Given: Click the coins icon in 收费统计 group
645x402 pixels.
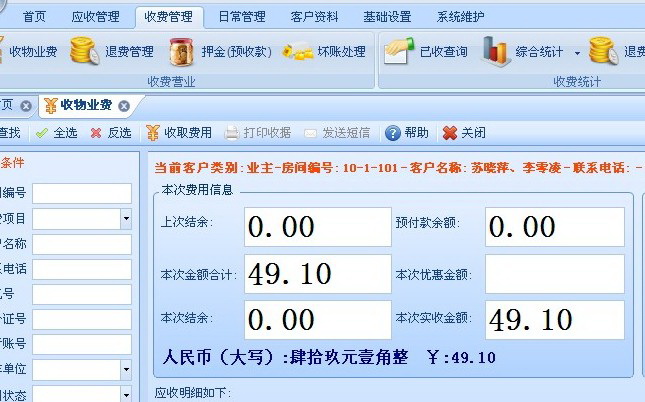Looking at the screenshot, I should (603, 51).
